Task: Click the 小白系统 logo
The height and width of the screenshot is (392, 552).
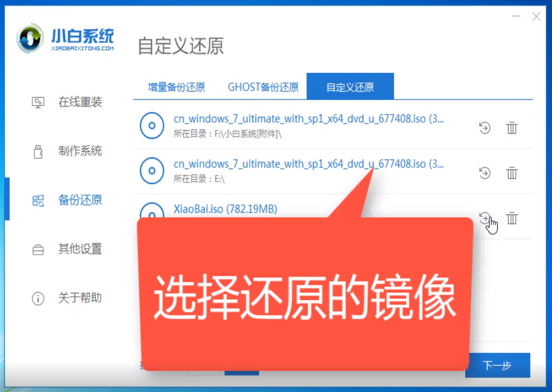Action: 65,40
